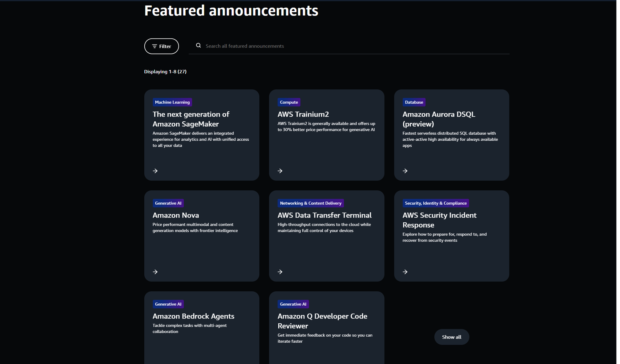Click the arrow on the AWS Trainium2 card
This screenshot has width=620, height=364.
[280, 171]
